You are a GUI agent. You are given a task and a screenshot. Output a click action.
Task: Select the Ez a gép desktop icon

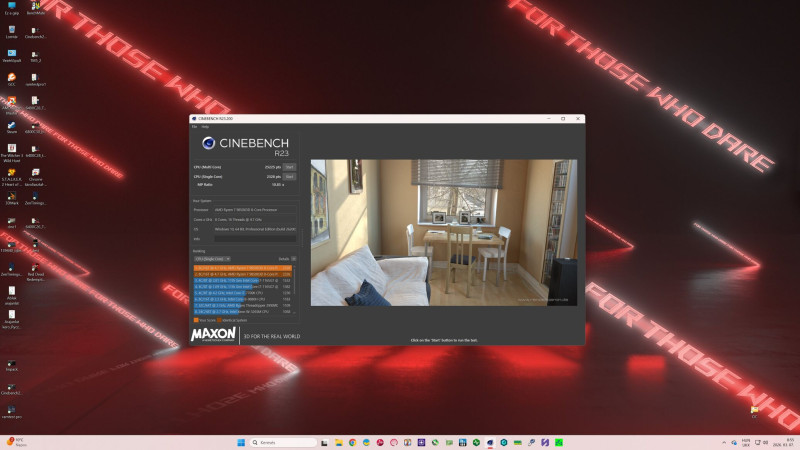(x=11, y=8)
